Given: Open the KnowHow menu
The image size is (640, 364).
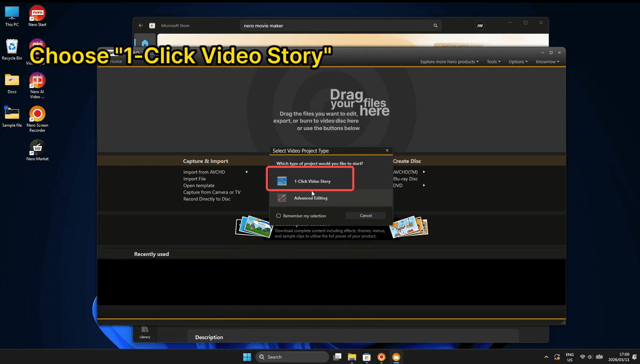Looking at the screenshot, I should point(547,61).
